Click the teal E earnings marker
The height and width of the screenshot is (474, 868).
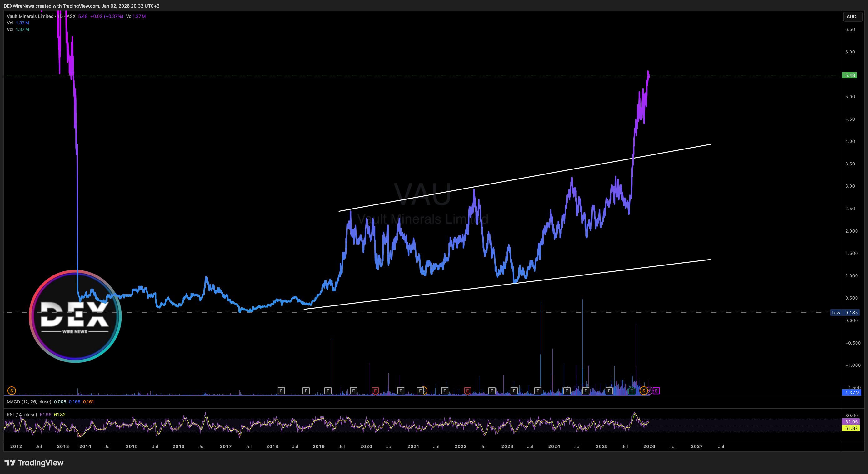tap(631, 391)
